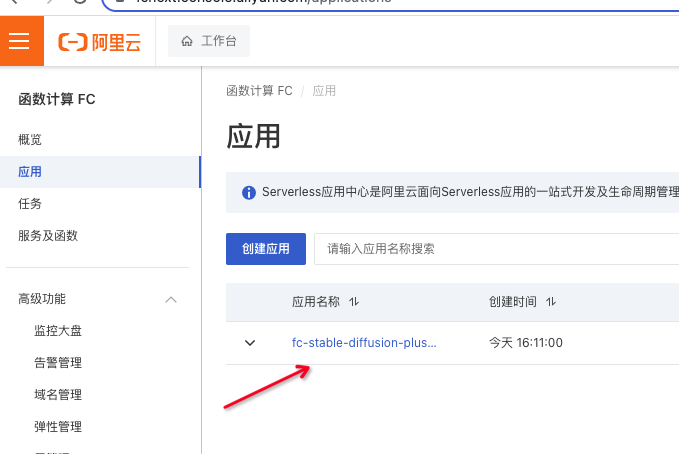
Task: Collapse the 高级功能 section chevron
Action: click(x=171, y=299)
